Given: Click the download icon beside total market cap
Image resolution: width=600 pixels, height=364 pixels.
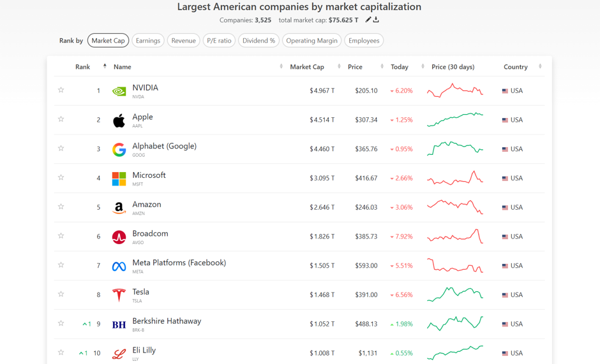Looking at the screenshot, I should tap(376, 20).
